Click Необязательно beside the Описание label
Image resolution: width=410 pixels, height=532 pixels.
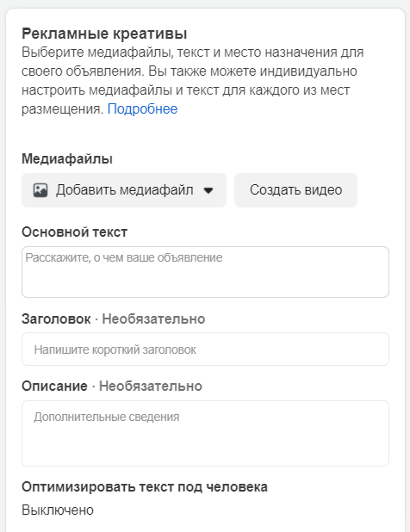coord(151,387)
